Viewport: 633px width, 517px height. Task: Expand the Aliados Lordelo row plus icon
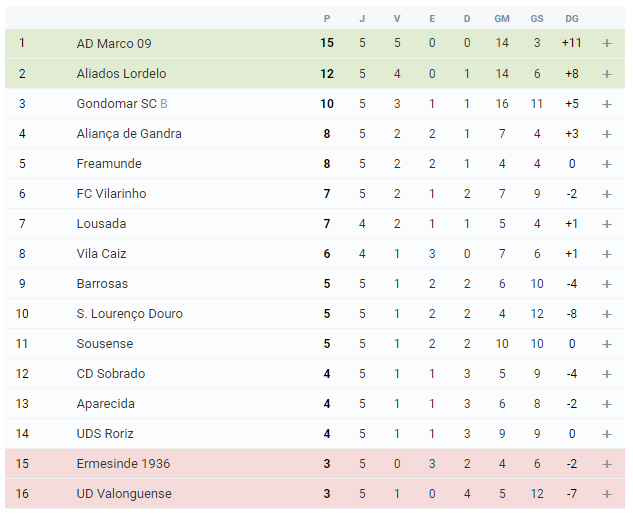click(x=607, y=74)
